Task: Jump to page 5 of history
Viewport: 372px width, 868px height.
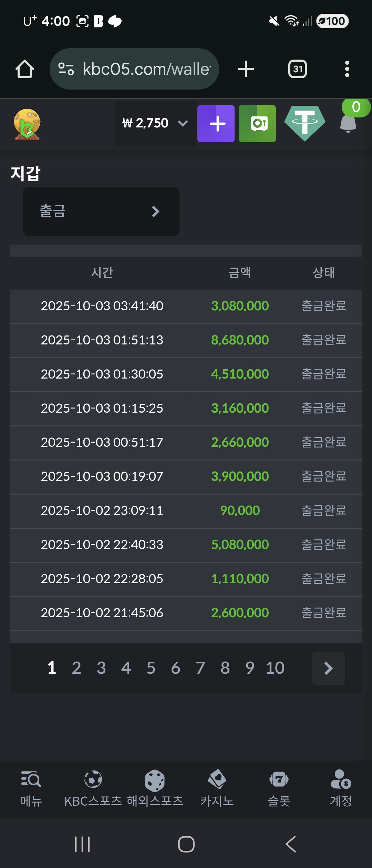Action: pos(151,668)
